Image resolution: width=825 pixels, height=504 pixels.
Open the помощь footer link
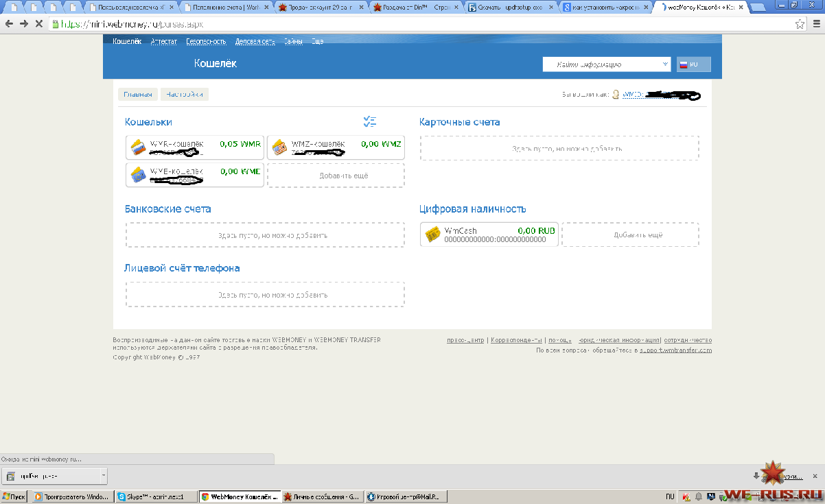[559, 340]
